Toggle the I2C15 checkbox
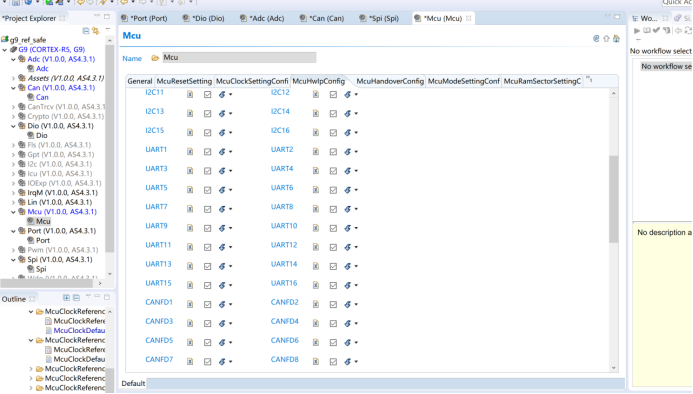The width and height of the screenshot is (693, 394). 207,133
